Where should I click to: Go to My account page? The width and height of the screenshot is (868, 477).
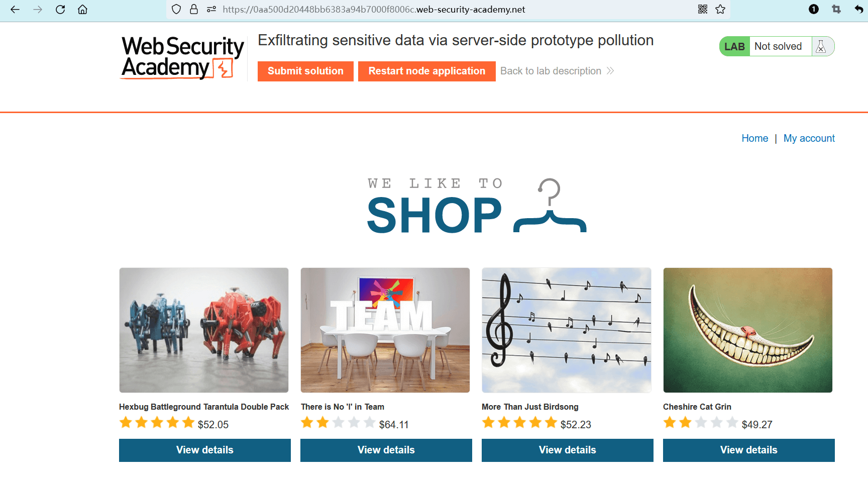[x=809, y=138]
